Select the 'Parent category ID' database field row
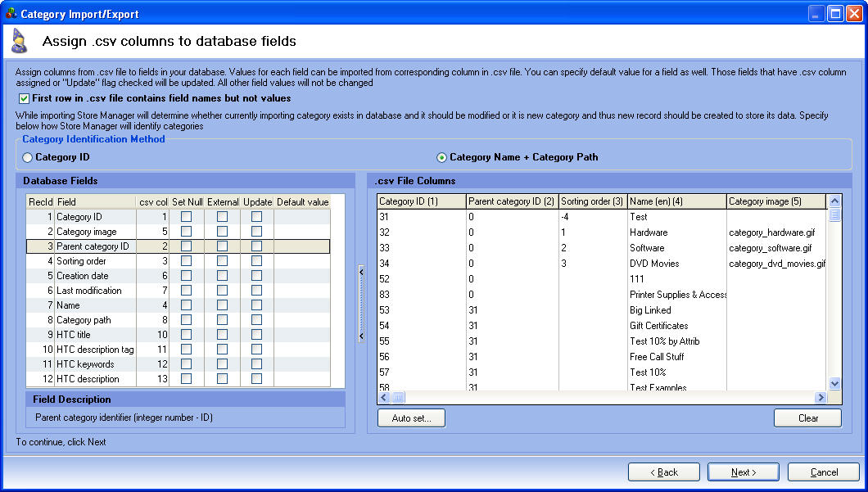Screen dimensions: 868x492 [x=97, y=246]
